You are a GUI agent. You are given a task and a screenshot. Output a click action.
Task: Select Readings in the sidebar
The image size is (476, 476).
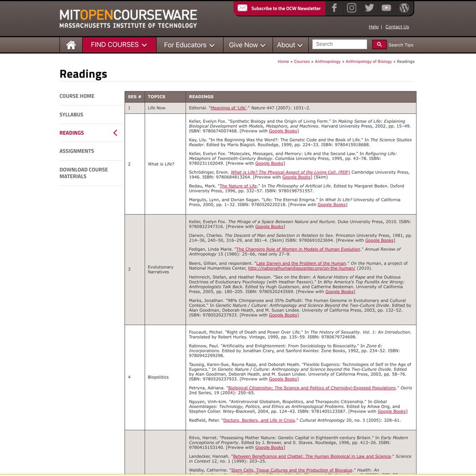point(72,133)
